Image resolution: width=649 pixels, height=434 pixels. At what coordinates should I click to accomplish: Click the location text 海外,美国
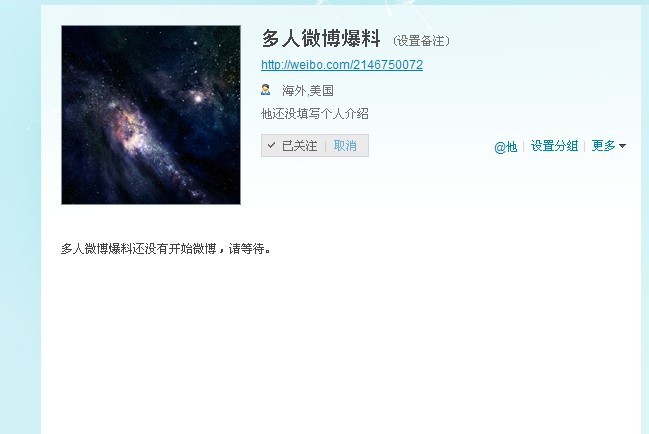tap(308, 91)
